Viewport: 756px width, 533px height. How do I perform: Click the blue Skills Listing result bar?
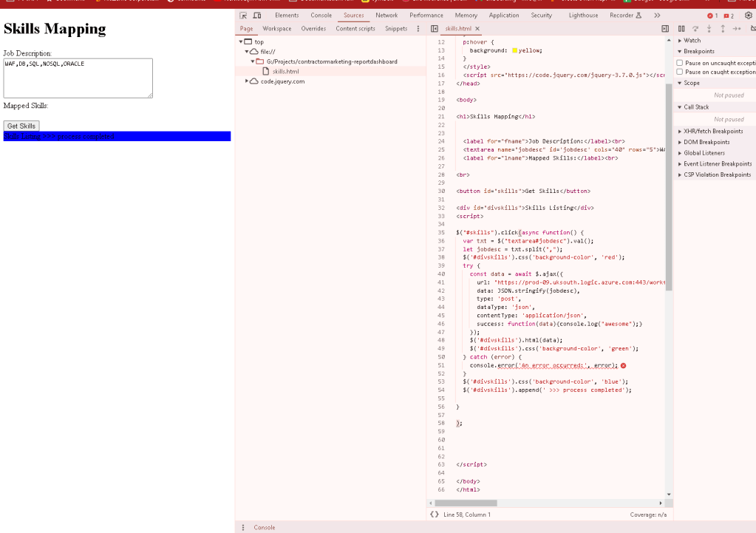pos(118,136)
